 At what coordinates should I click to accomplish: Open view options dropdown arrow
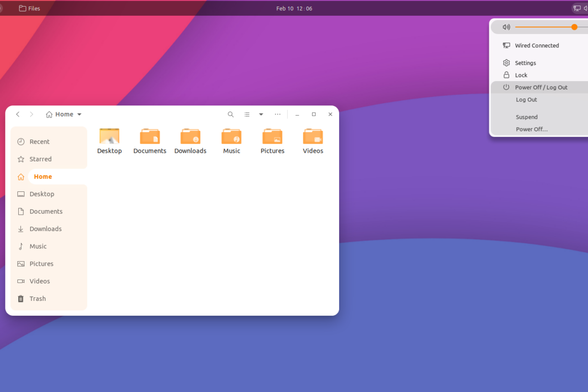[261, 115]
